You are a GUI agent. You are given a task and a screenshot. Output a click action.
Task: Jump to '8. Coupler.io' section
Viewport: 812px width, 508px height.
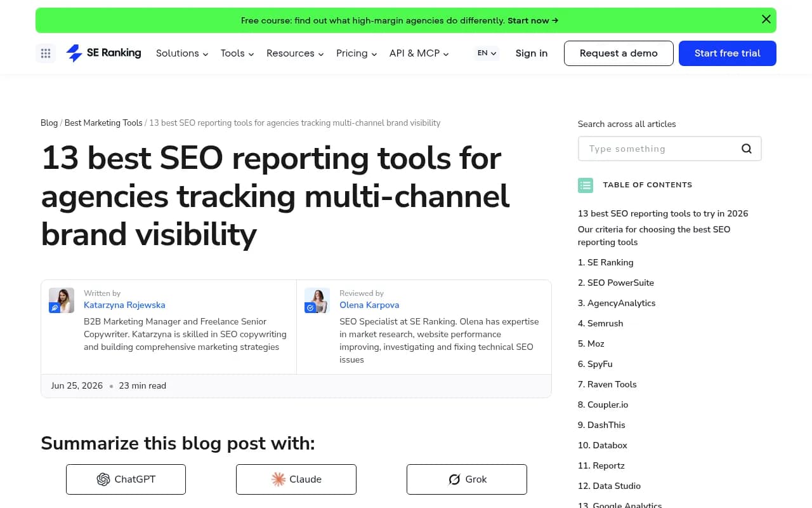(x=603, y=404)
